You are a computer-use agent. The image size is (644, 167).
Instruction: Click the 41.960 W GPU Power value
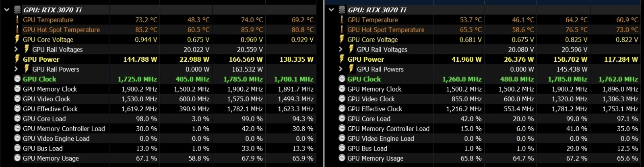coord(466,59)
